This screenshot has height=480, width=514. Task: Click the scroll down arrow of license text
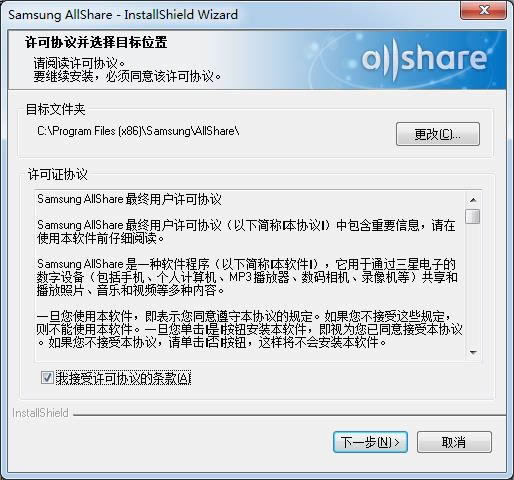point(473,353)
